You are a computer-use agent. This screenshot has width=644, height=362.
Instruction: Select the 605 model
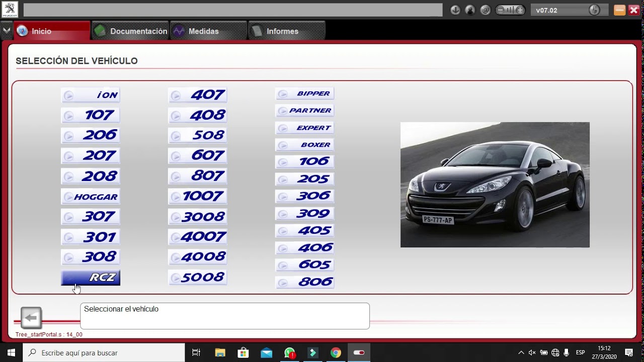305,265
